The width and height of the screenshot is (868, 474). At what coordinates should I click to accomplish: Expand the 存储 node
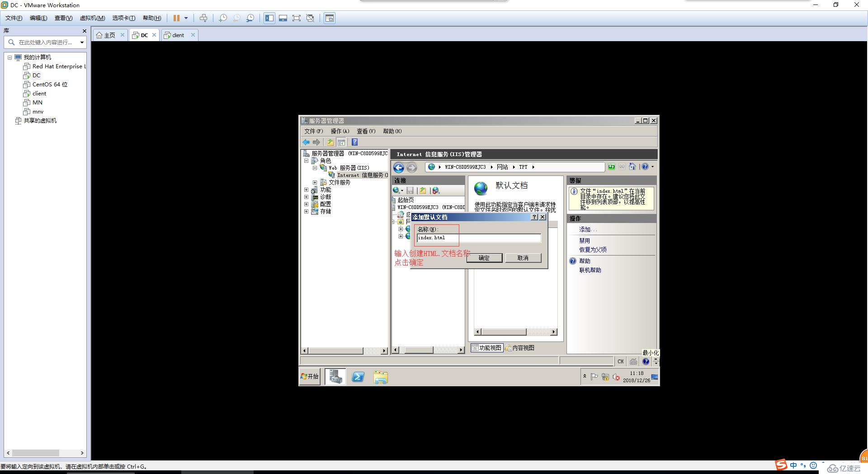(x=306, y=212)
